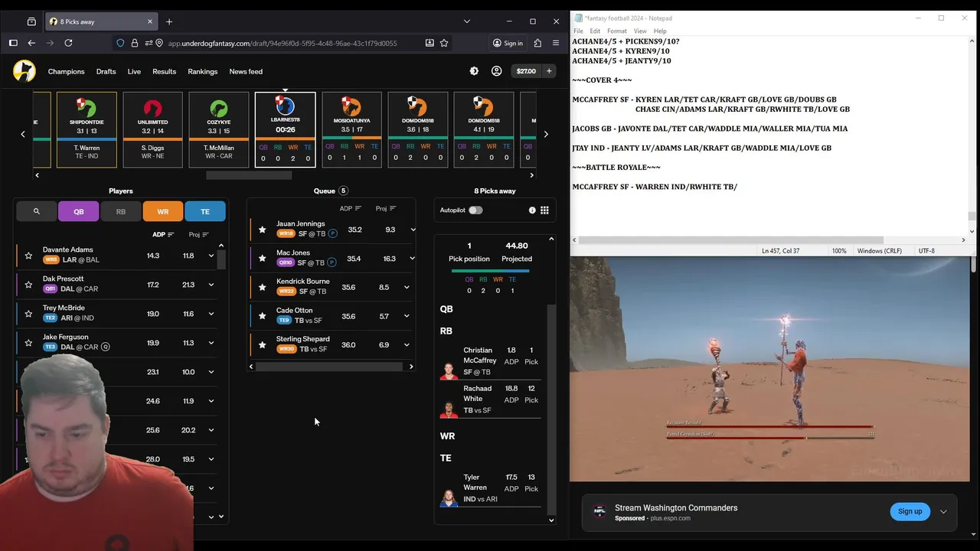
Task: Unstar Sterling Shepard in the queue
Action: pyautogui.click(x=262, y=345)
